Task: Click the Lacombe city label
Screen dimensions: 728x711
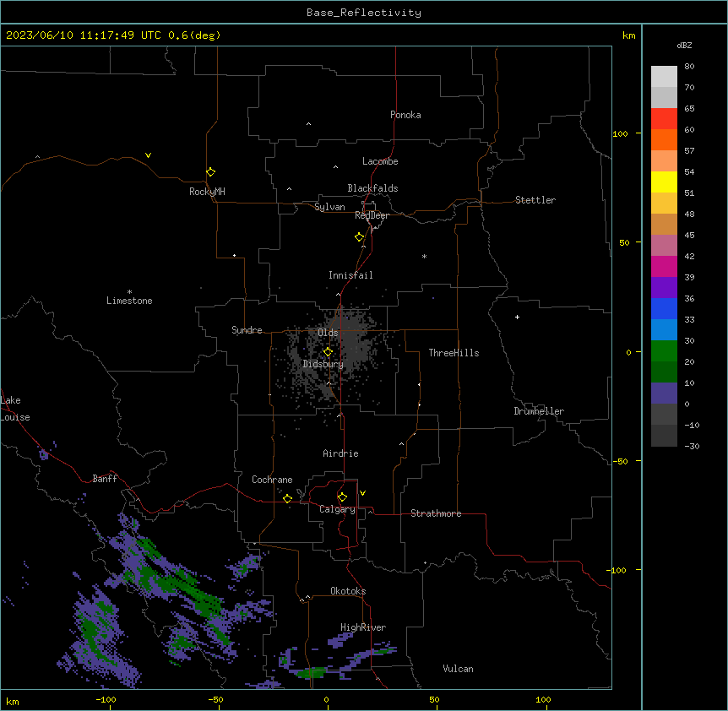Action: click(x=380, y=161)
